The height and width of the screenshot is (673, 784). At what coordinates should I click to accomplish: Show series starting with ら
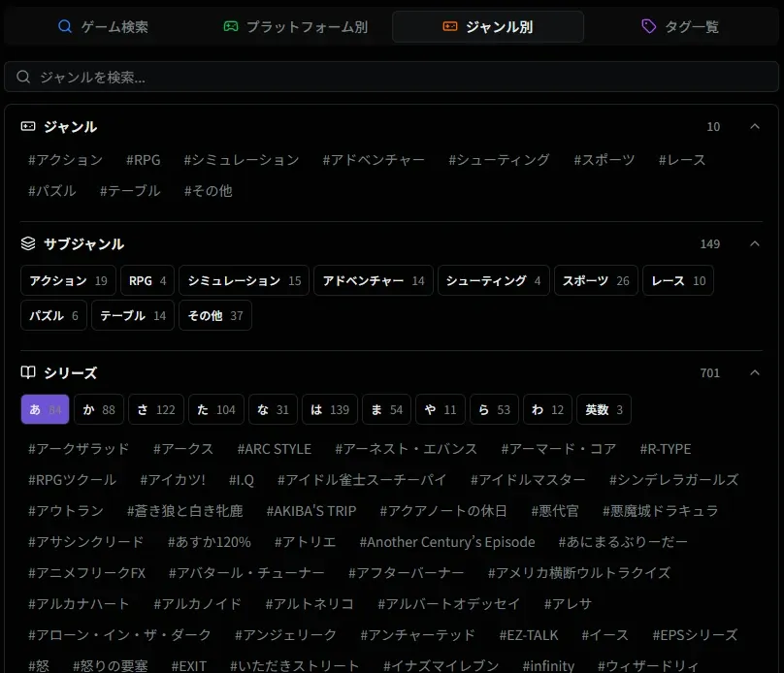tap(494, 409)
